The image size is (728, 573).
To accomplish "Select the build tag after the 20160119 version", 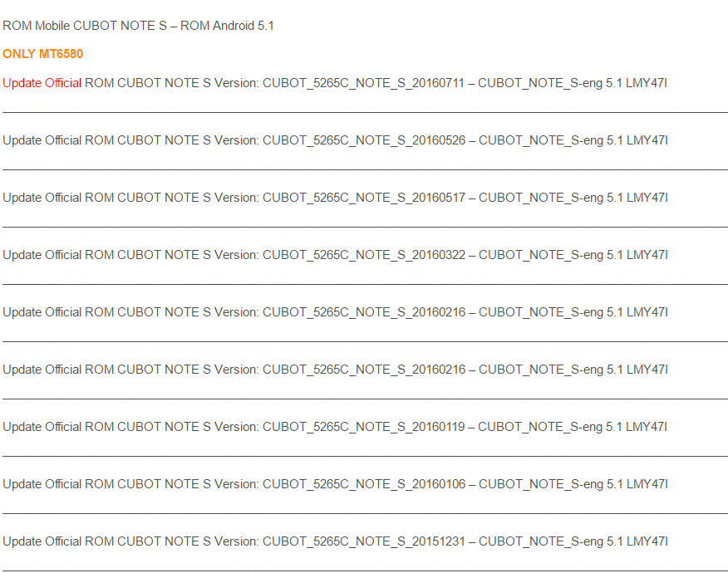I will (x=573, y=428).
